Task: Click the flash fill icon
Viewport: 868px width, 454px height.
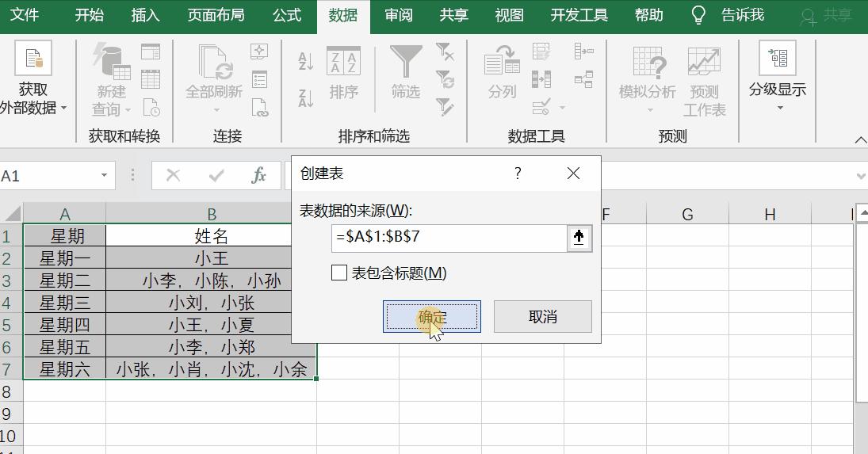Action: click(541, 52)
